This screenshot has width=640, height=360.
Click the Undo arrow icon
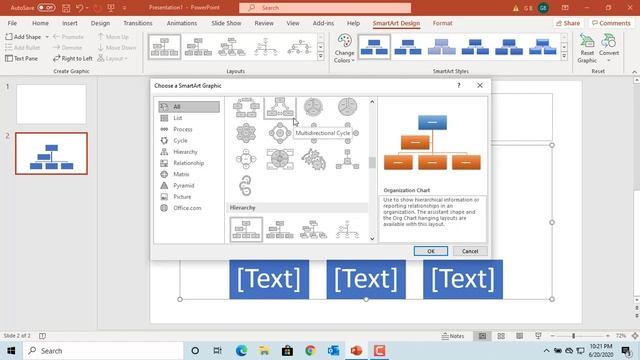coord(80,8)
